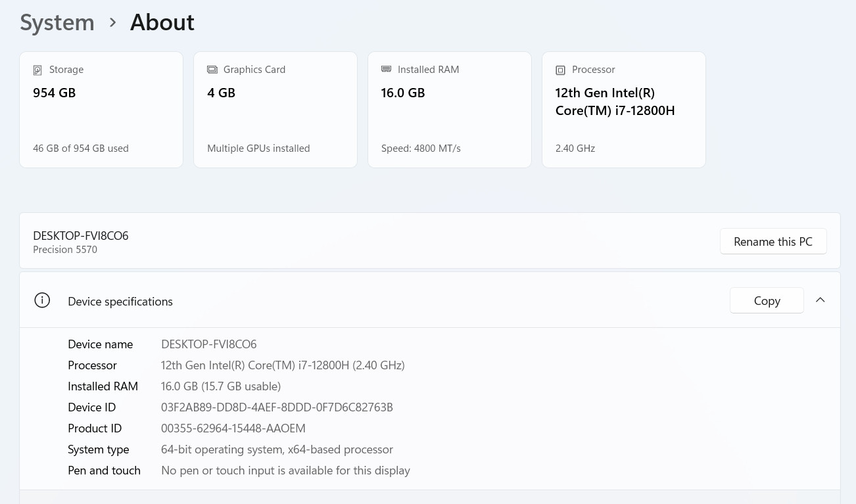Screen dimensions: 856x504
Task: Select '46 GB of 954 GB used' text
Action: tap(81, 149)
